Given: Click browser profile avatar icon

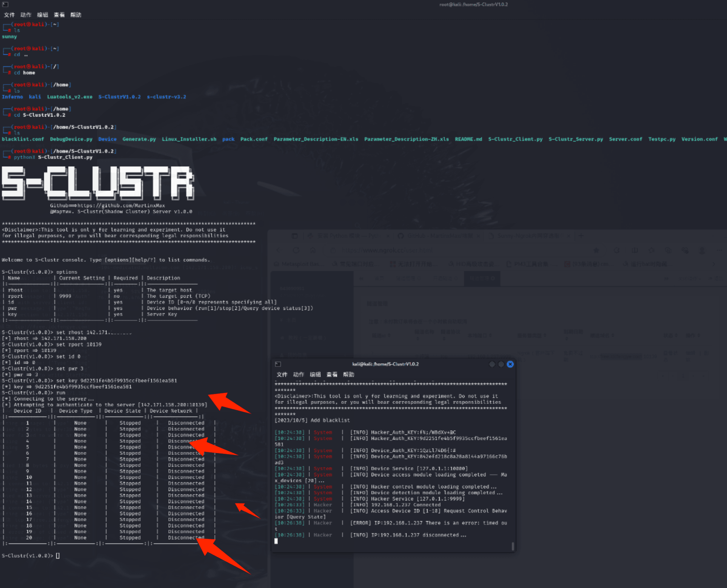Looking at the screenshot, I should [702, 250].
